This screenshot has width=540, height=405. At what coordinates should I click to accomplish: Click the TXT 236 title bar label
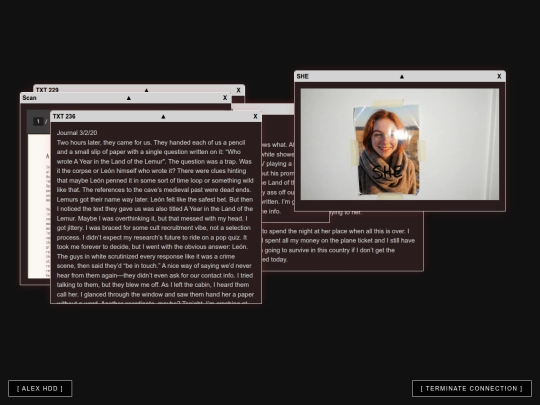click(64, 116)
